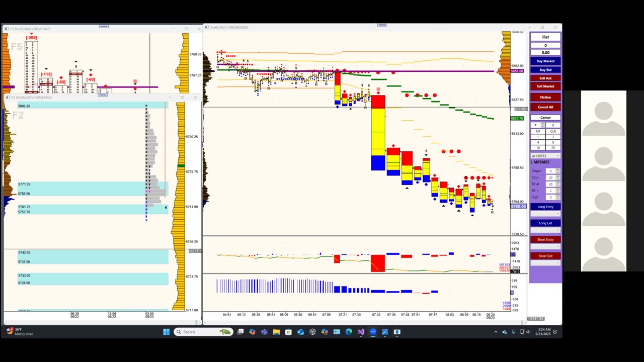This screenshot has width=644, height=362.
Task: Click the CLR quantity button
Action: [553, 131]
